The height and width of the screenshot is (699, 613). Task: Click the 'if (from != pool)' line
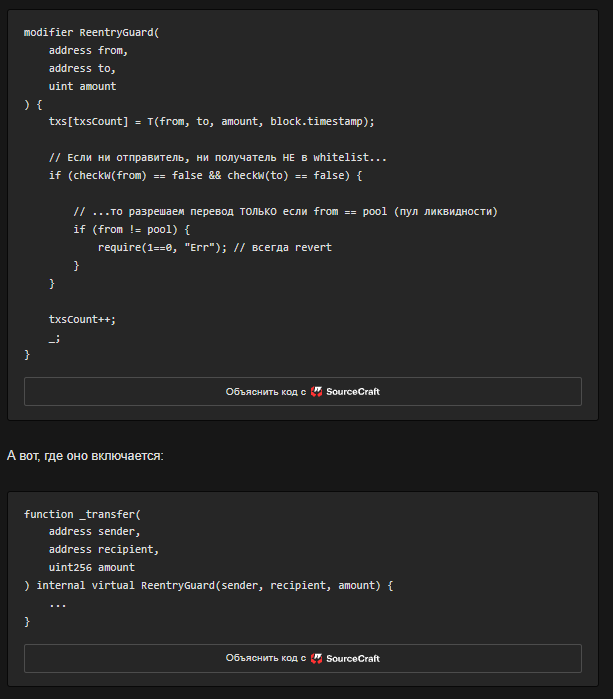[131, 230]
